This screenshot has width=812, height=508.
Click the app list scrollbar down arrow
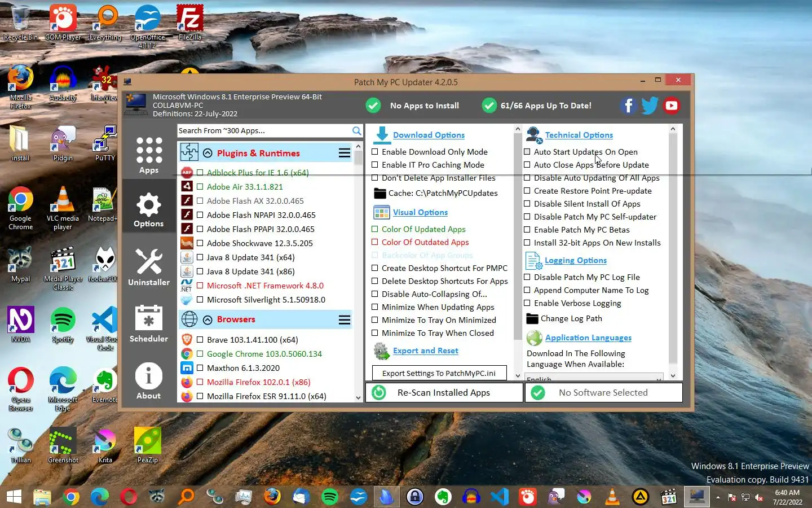358,397
